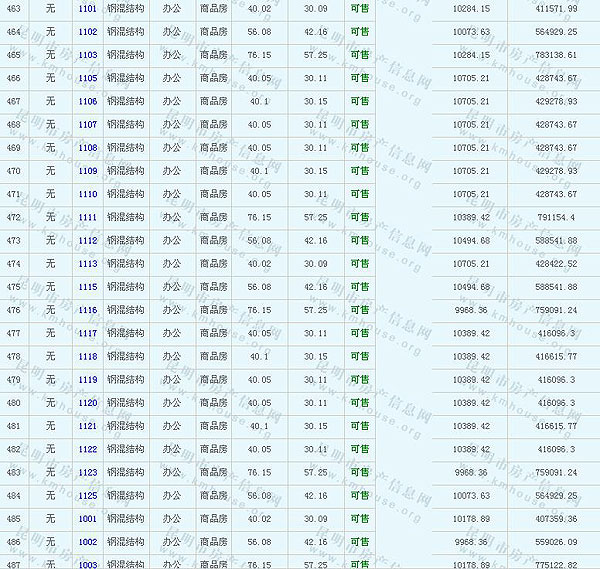Click the 可售 status in row 472
This screenshot has height=569, width=600.
(x=359, y=218)
